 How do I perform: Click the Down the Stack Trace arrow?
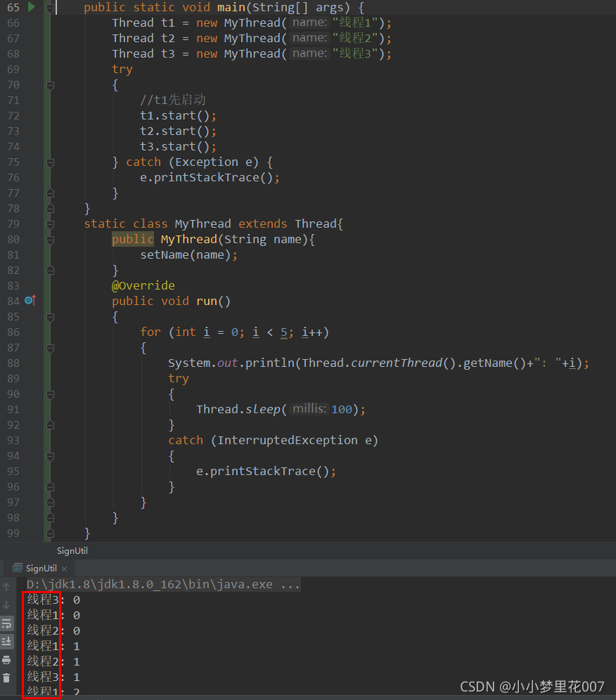pos(6,605)
